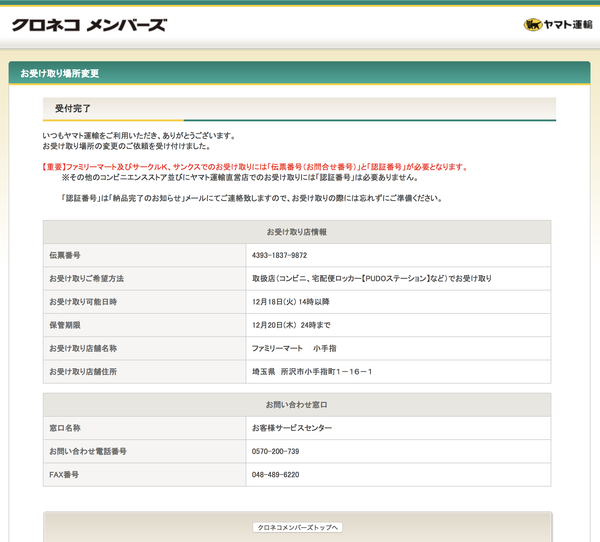Click the お受け取り店情報 table header
600x542 pixels.
(x=297, y=232)
